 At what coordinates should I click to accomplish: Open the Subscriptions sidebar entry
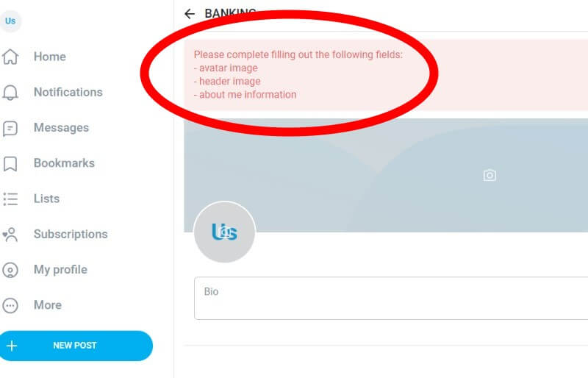(x=71, y=235)
